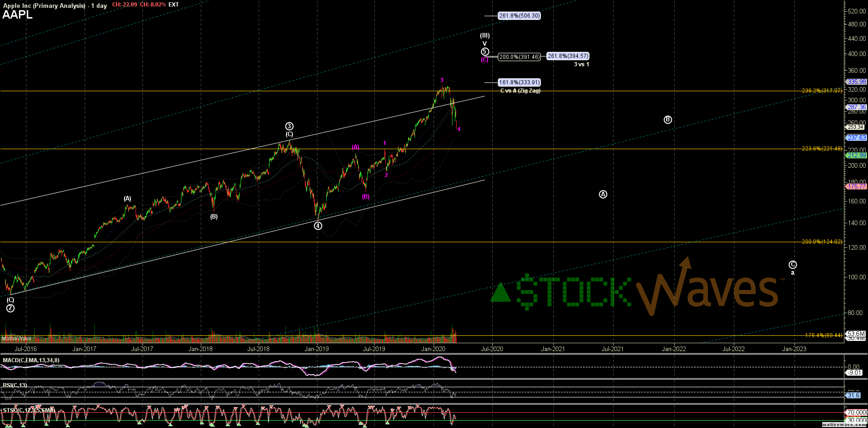Select the RSI(C,13) study label
This screenshot has width=868, height=428.
coord(15,385)
